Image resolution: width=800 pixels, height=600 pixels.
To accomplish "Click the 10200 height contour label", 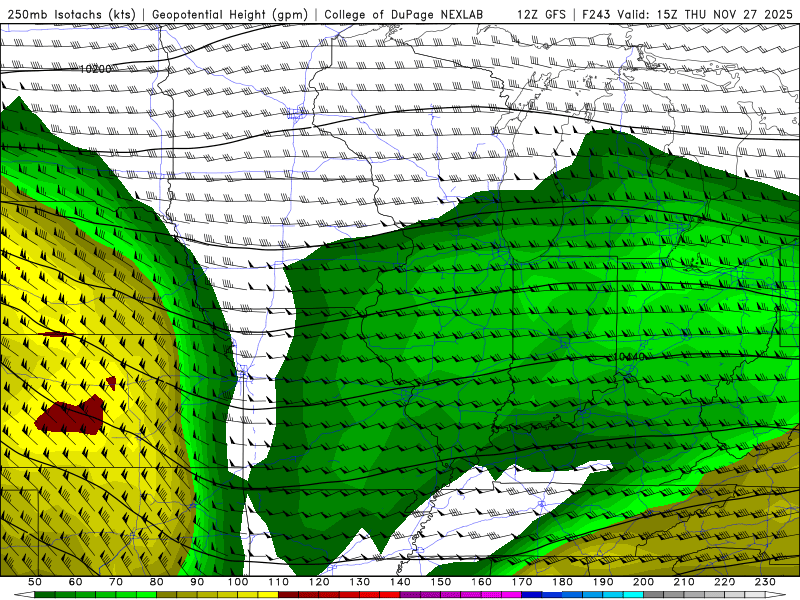I will coord(95,69).
